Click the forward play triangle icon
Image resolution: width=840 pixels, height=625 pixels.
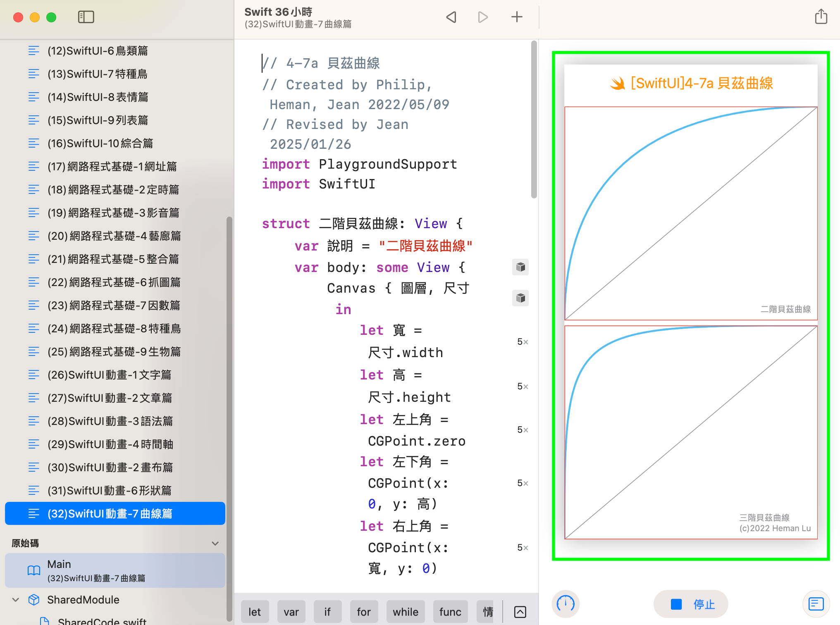[x=483, y=17]
